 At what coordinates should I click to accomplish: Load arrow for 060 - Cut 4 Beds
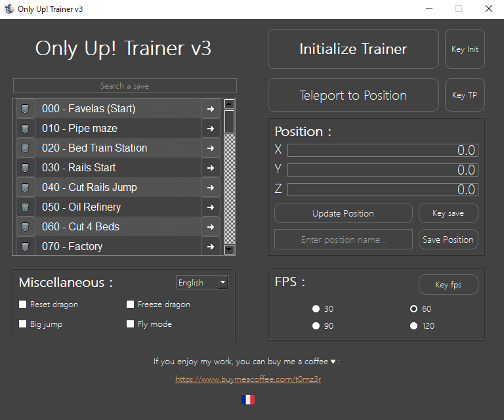tap(211, 226)
